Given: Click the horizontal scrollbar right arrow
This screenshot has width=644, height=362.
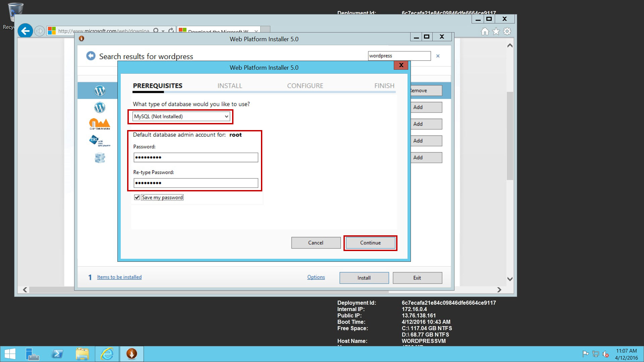Looking at the screenshot, I should [499, 290].
